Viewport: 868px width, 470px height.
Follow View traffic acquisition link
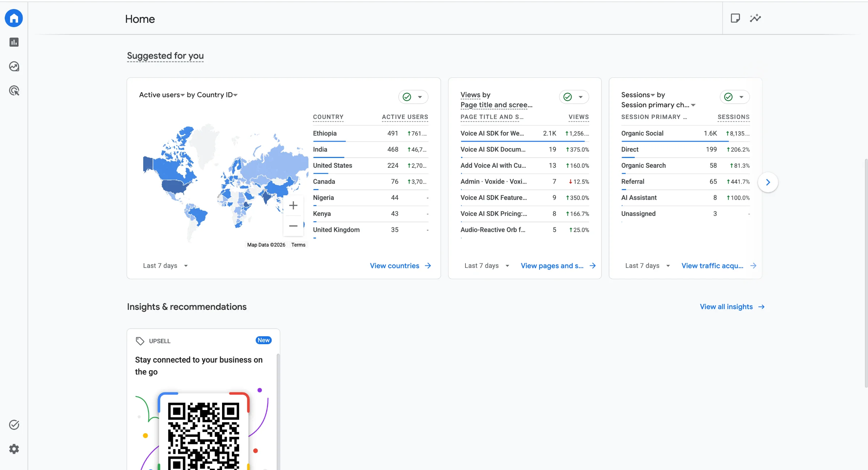pyautogui.click(x=712, y=266)
